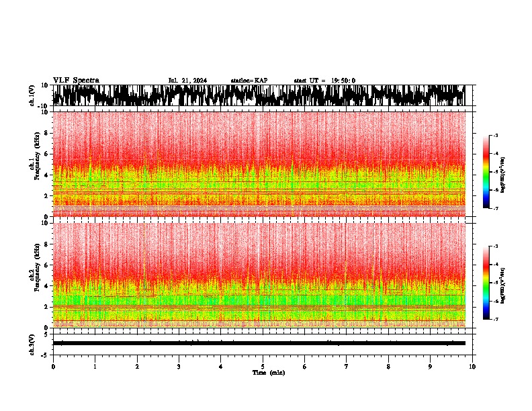Select the "Time (min)" axis label
The image size is (532, 411).
click(x=269, y=373)
